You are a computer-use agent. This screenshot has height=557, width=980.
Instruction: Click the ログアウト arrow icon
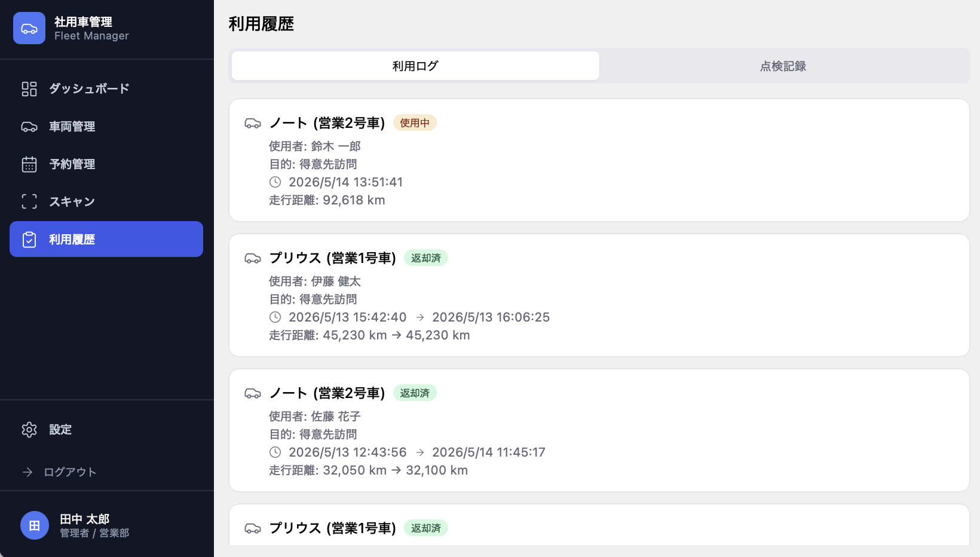tap(27, 472)
